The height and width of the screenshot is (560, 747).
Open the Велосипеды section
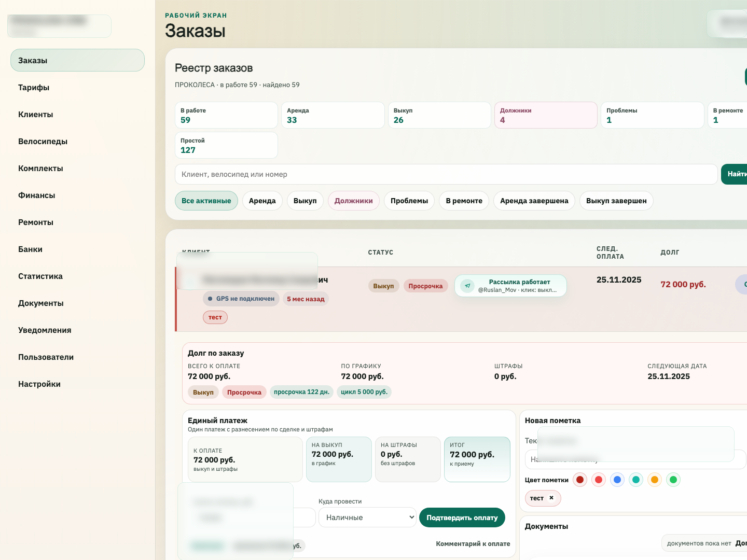(x=77, y=141)
